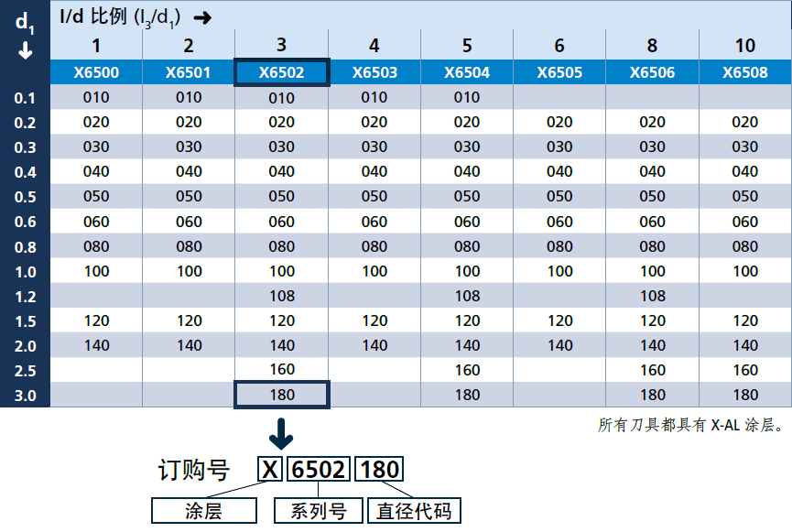Select the 1.5 diameter row label
The image size is (792, 532).
25,321
